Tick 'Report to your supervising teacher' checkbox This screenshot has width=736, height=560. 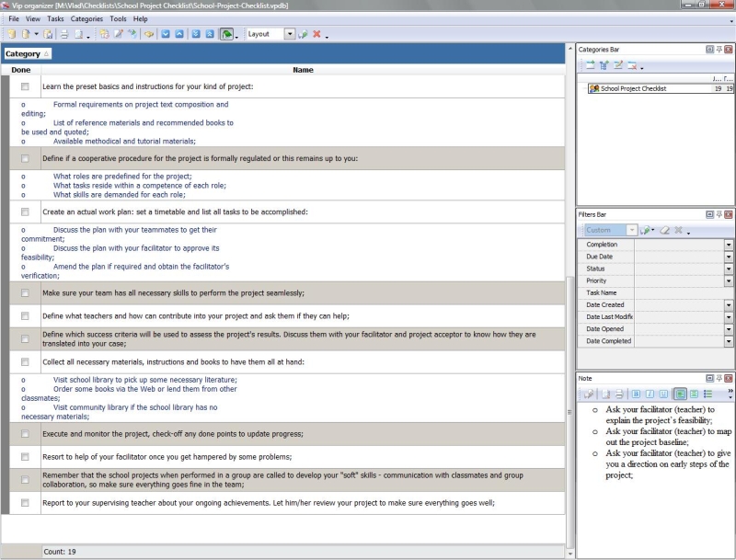(x=25, y=503)
